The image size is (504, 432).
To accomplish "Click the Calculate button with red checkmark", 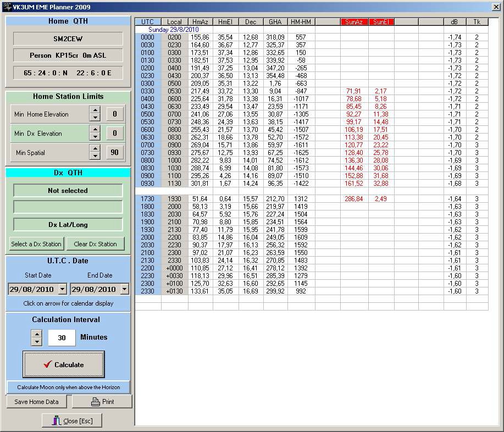I will coord(64,364).
